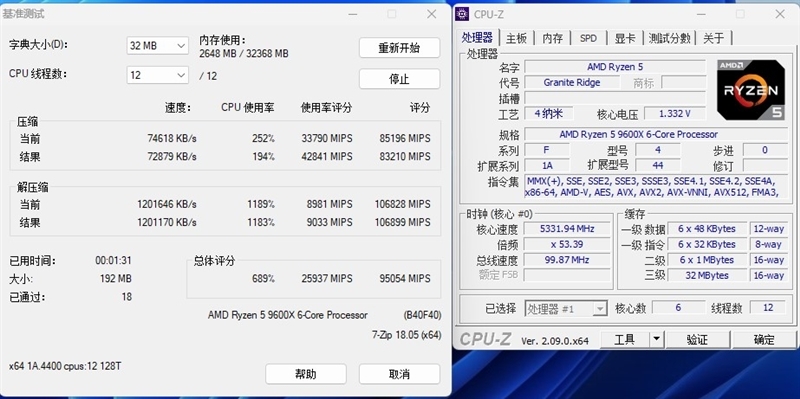The image size is (800, 399).
Task: Click the L1 data 6 x 48 KBytes value
Action: [707, 229]
